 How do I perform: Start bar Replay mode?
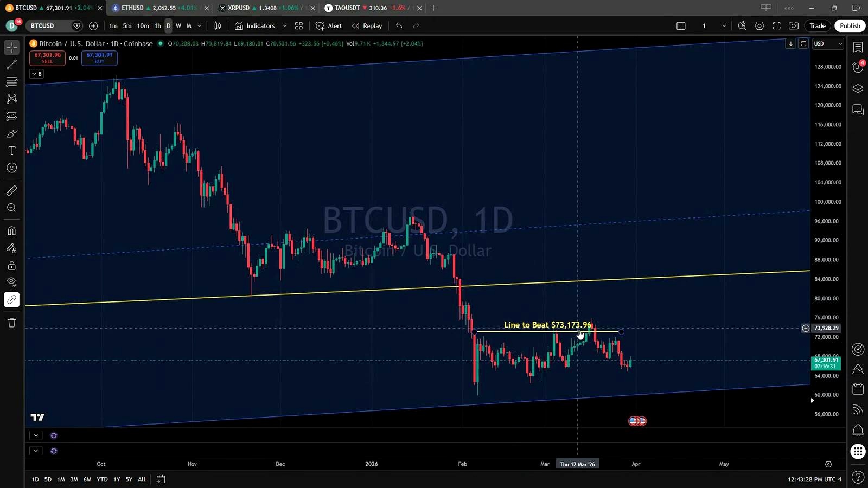[367, 25]
